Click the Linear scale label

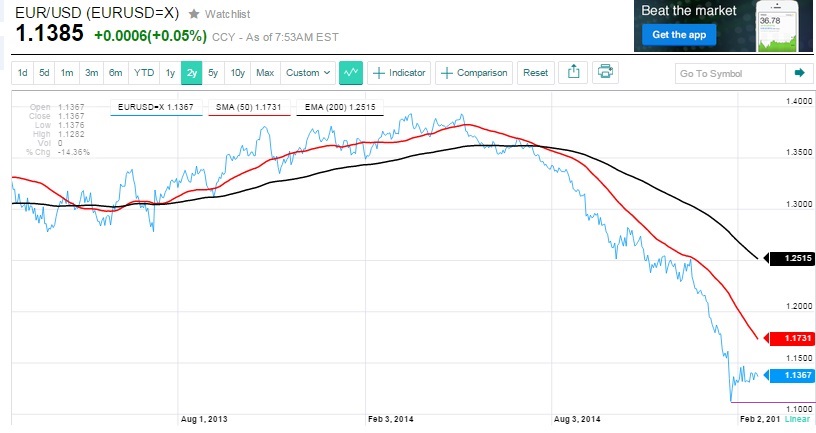pos(797,420)
